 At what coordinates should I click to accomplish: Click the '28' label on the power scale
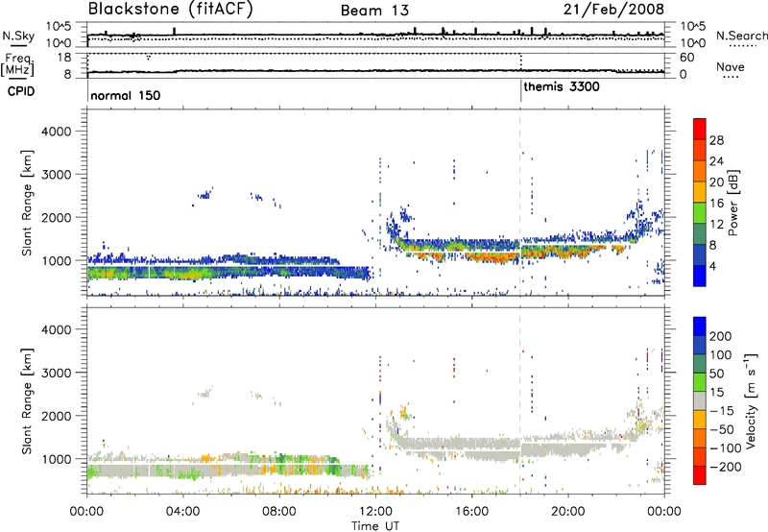pos(716,140)
